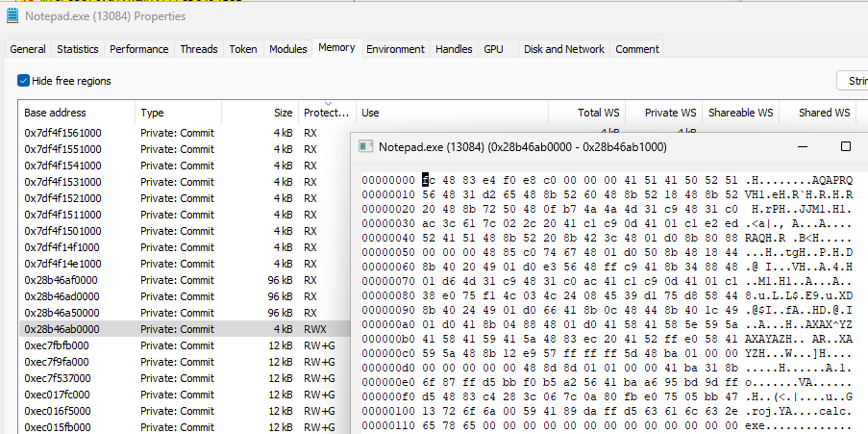This screenshot has width=868, height=434.
Task: Click the highlighted first hex byte fc
Action: 429,180
